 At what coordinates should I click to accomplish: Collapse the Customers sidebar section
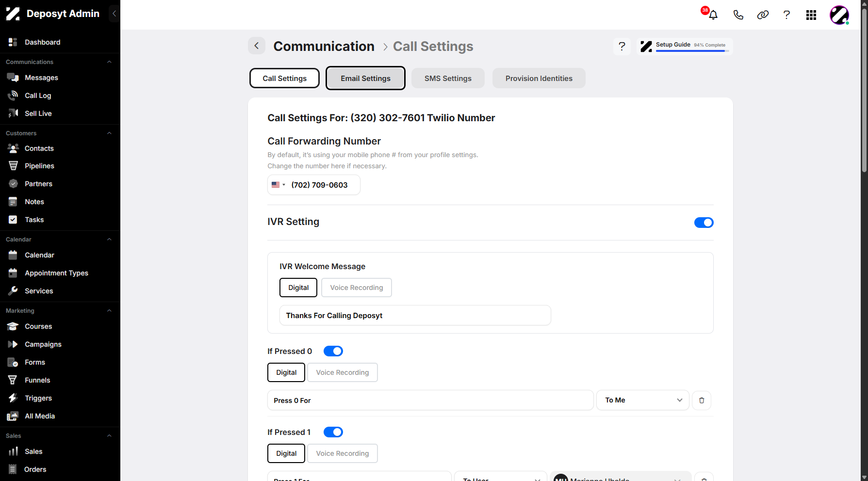click(x=109, y=133)
